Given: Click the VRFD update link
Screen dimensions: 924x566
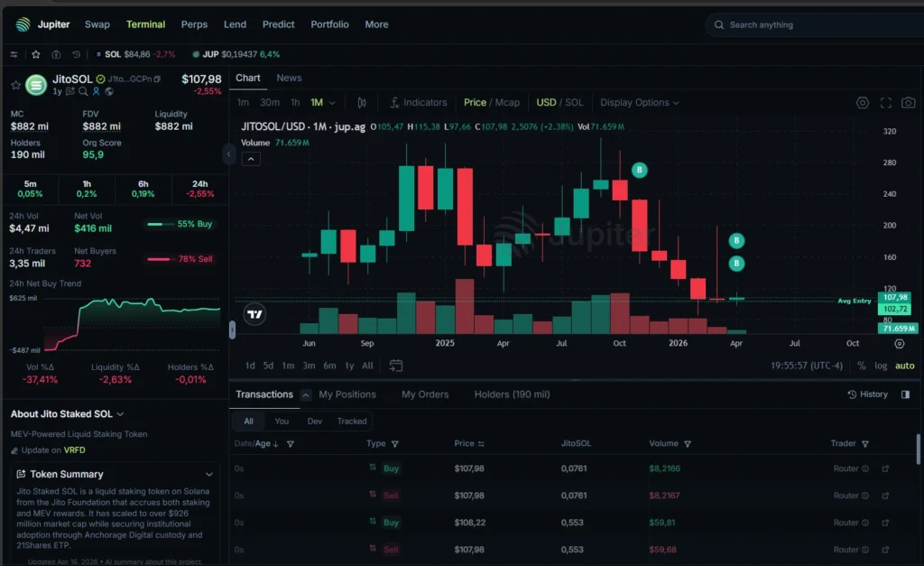Looking at the screenshot, I should point(74,450).
